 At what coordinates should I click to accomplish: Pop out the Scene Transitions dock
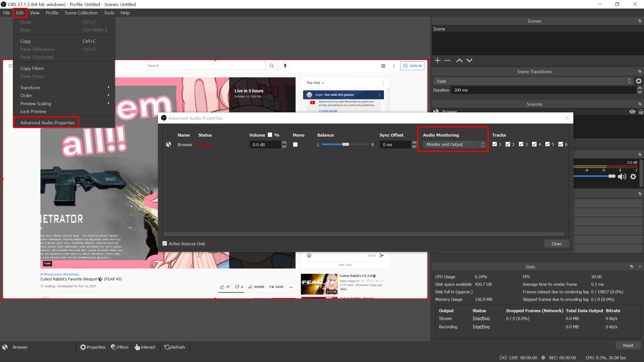(x=640, y=72)
